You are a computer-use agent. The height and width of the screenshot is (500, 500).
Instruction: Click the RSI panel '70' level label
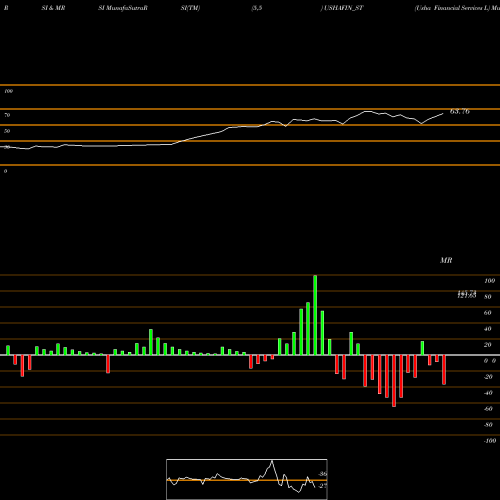click(x=7, y=115)
